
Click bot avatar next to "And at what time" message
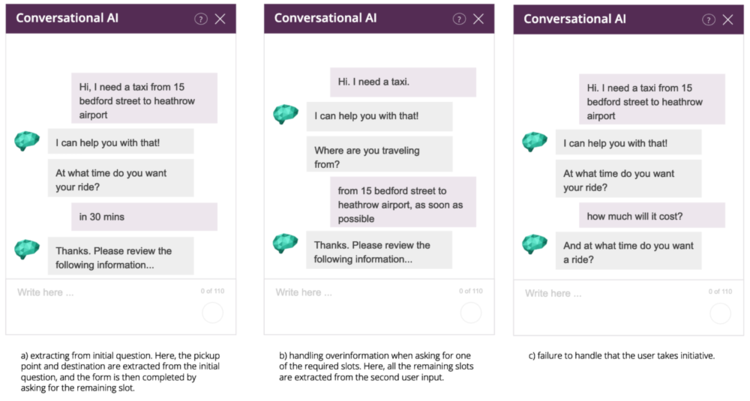click(x=535, y=244)
